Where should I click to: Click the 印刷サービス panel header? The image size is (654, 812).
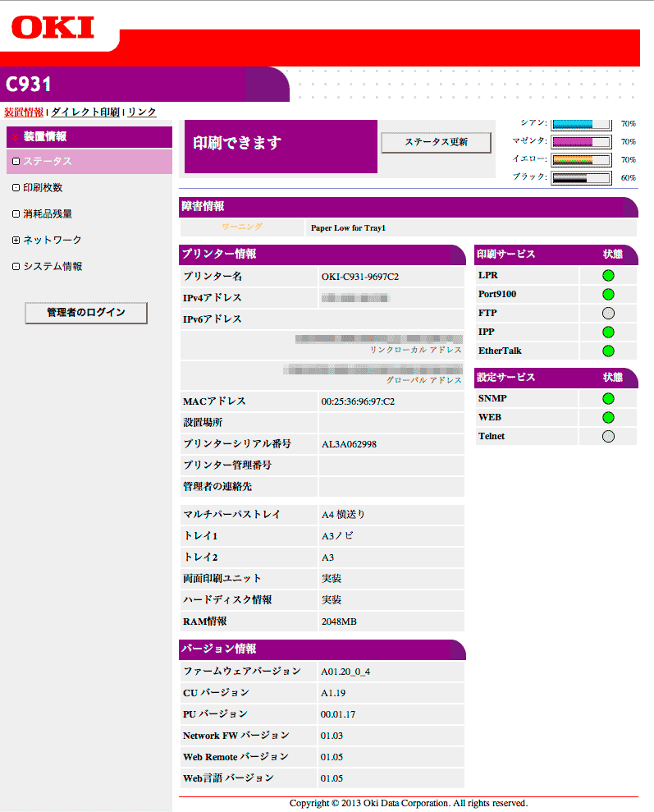click(x=556, y=255)
